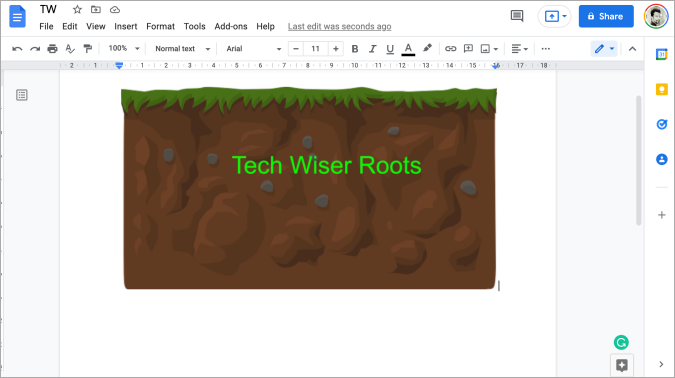Click the vertical scrollbar

click(x=638, y=160)
